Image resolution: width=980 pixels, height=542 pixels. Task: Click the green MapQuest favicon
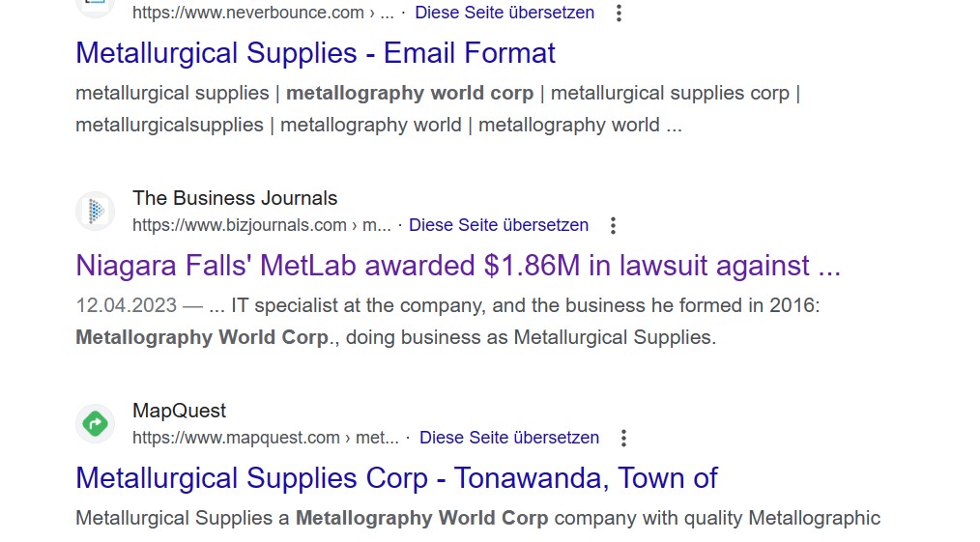95,424
